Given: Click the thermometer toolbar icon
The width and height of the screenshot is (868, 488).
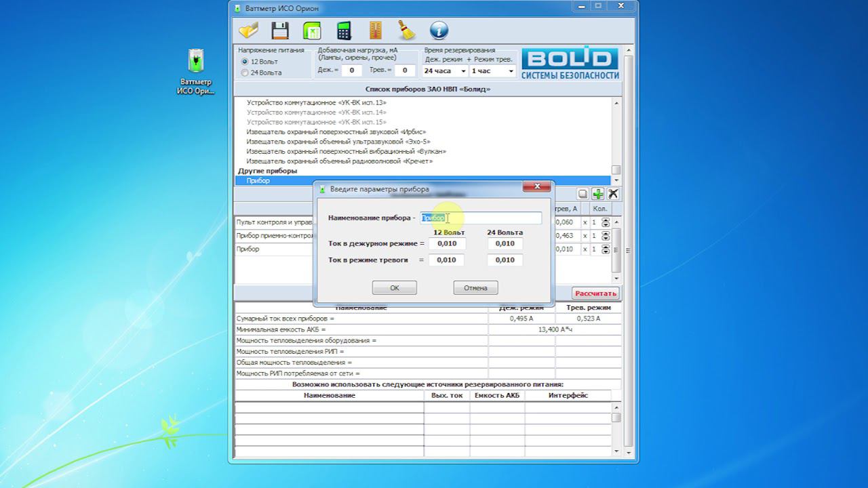Looking at the screenshot, I should click(376, 30).
